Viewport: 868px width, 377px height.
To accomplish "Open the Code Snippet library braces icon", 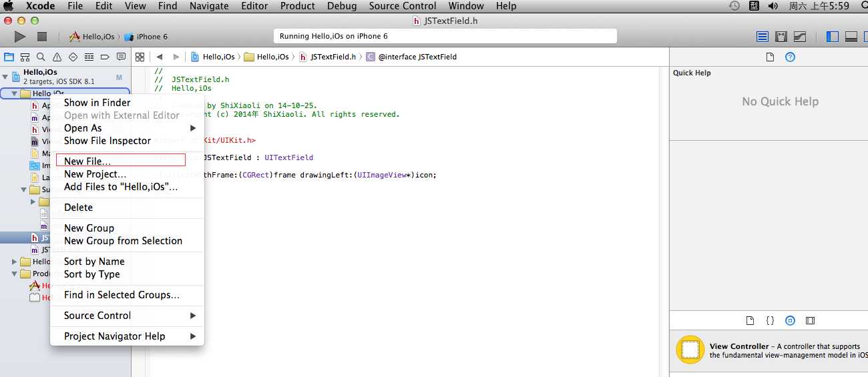I will click(x=770, y=321).
